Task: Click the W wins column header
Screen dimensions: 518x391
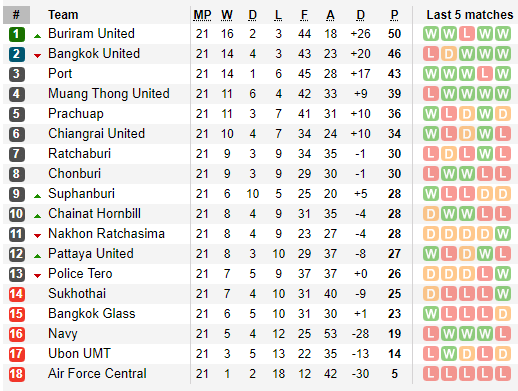Action: click(227, 15)
